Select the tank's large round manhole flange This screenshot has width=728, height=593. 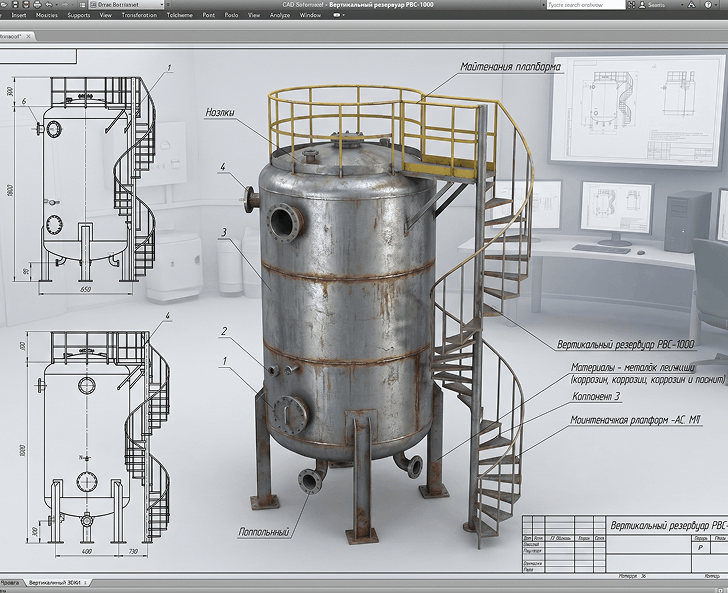pyautogui.click(x=284, y=222)
